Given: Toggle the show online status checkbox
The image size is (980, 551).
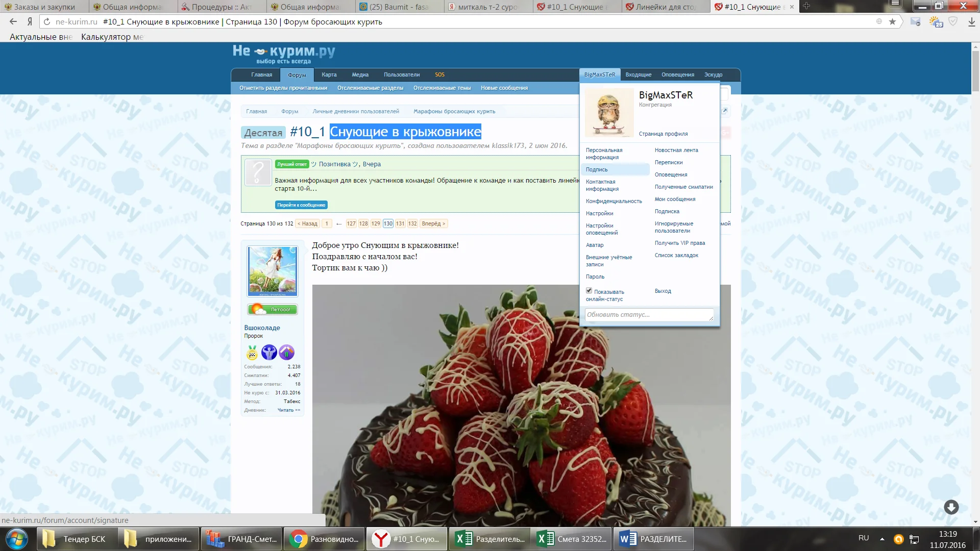Looking at the screenshot, I should [589, 291].
